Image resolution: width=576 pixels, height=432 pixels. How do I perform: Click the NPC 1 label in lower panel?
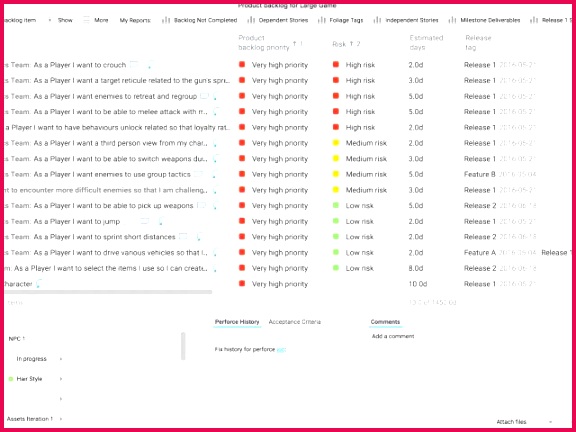click(17, 339)
